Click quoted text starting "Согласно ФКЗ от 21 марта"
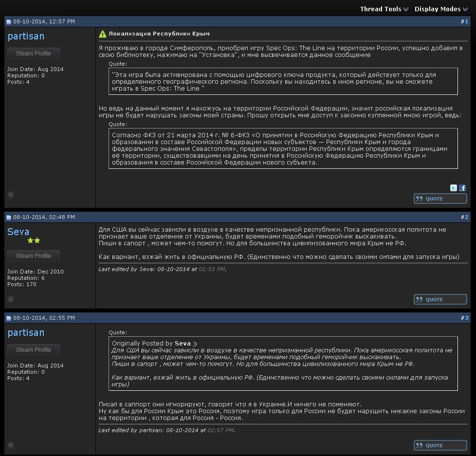Viewport: 476px width, 456px height. point(279,149)
